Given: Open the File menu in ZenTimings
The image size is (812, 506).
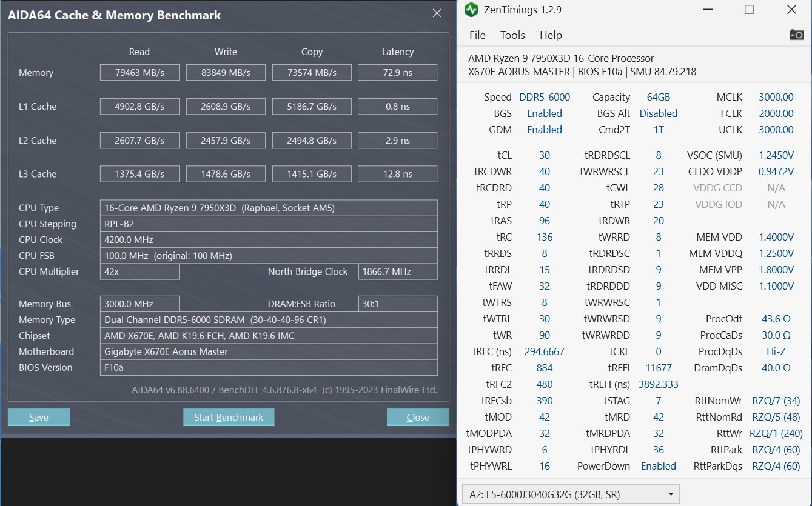Looking at the screenshot, I should tap(477, 35).
